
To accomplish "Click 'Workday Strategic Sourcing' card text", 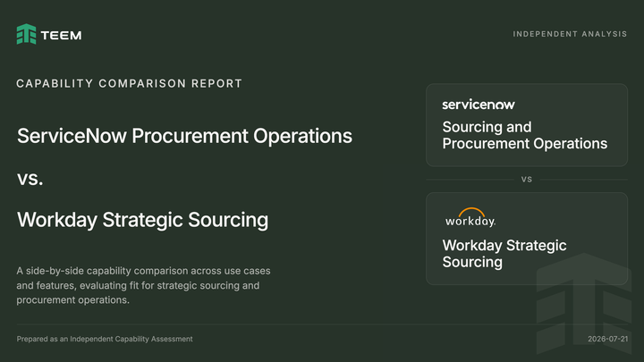I will coord(504,254).
